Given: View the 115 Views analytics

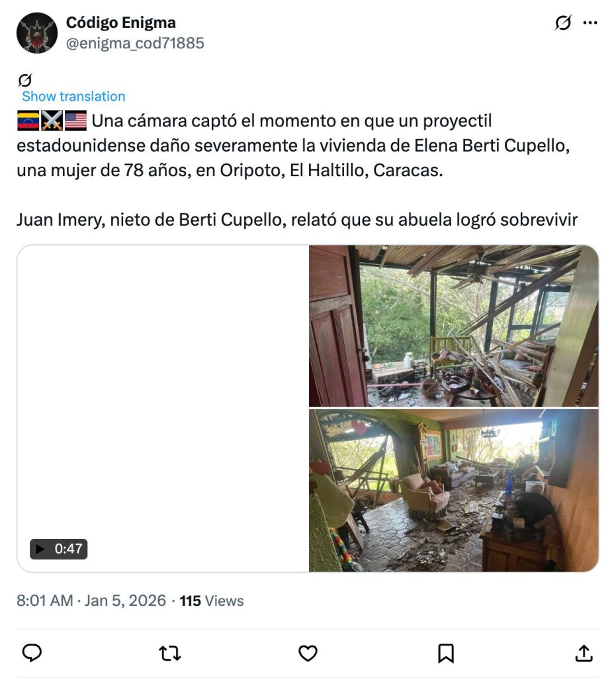Looking at the screenshot, I should (x=212, y=601).
